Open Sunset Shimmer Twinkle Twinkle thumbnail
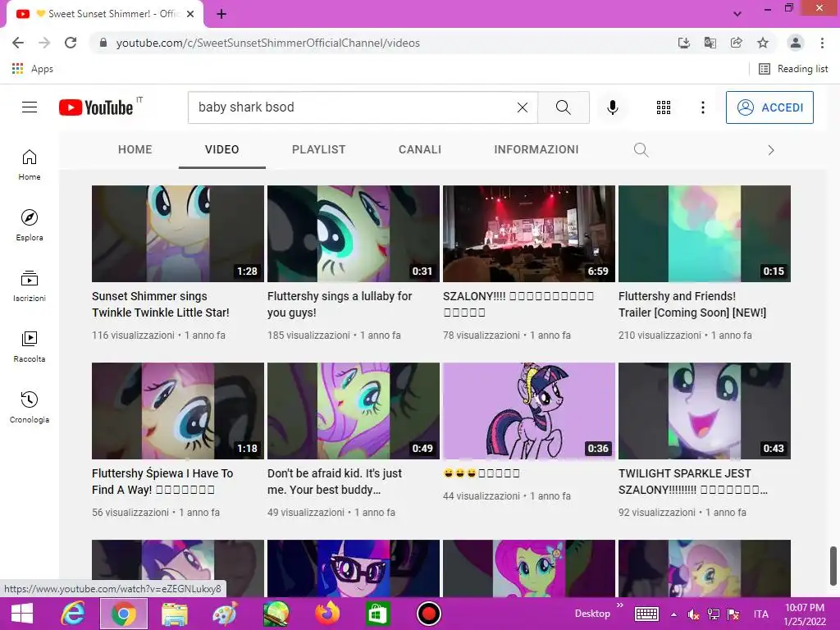Image resolution: width=840 pixels, height=630 pixels. [178, 234]
